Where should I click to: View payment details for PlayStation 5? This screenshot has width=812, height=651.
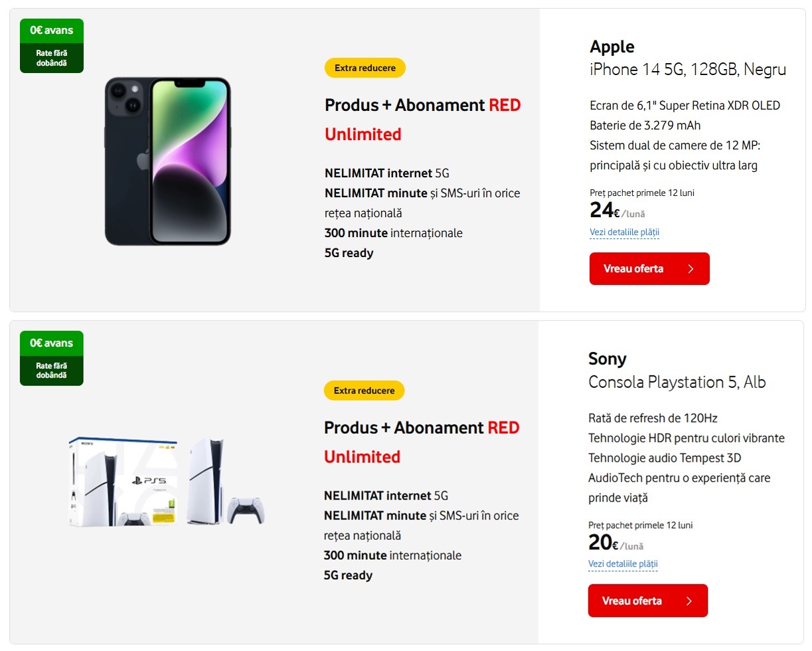click(623, 564)
